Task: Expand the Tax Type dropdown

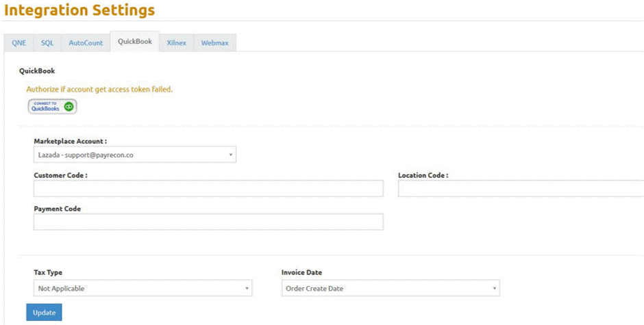Action: click(143, 288)
